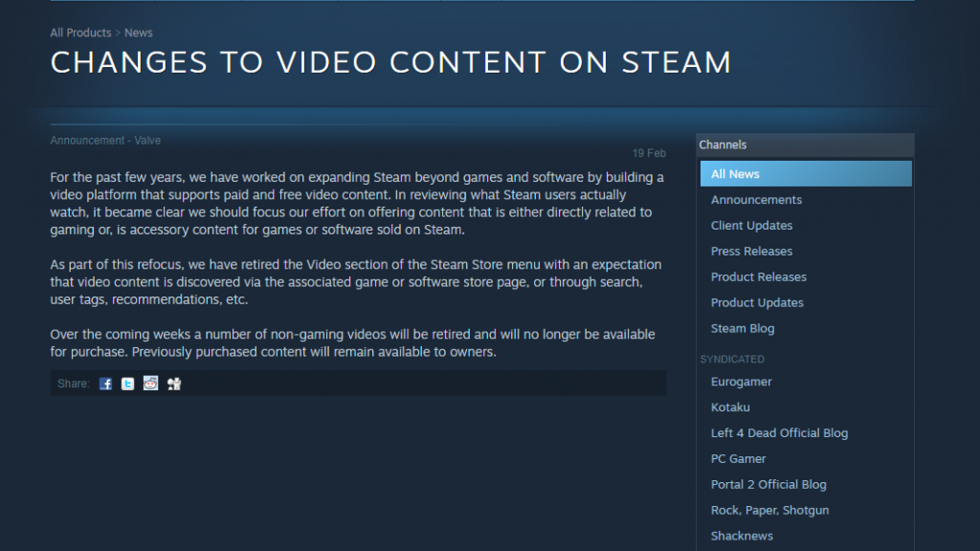
Task: Show the Press Releases channel
Action: pyautogui.click(x=751, y=252)
